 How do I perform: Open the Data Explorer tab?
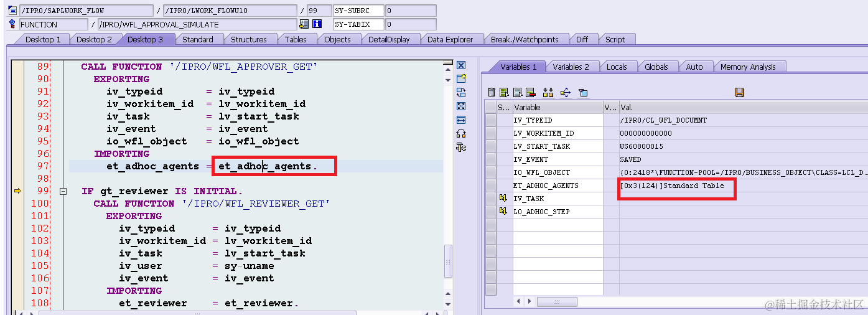pos(450,39)
